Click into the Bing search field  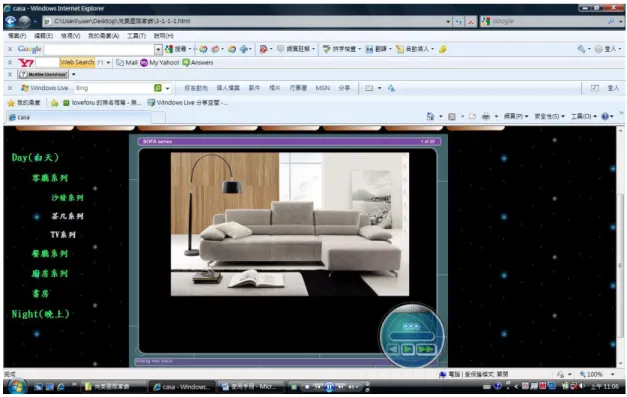coord(114,88)
